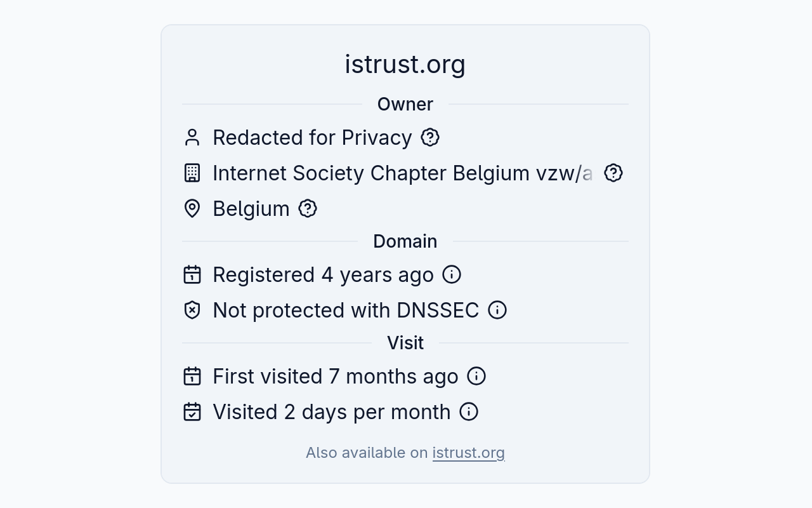Viewport: 812px width, 508px height.
Task: Click the calendar icon beside First visited
Action: coord(192,376)
